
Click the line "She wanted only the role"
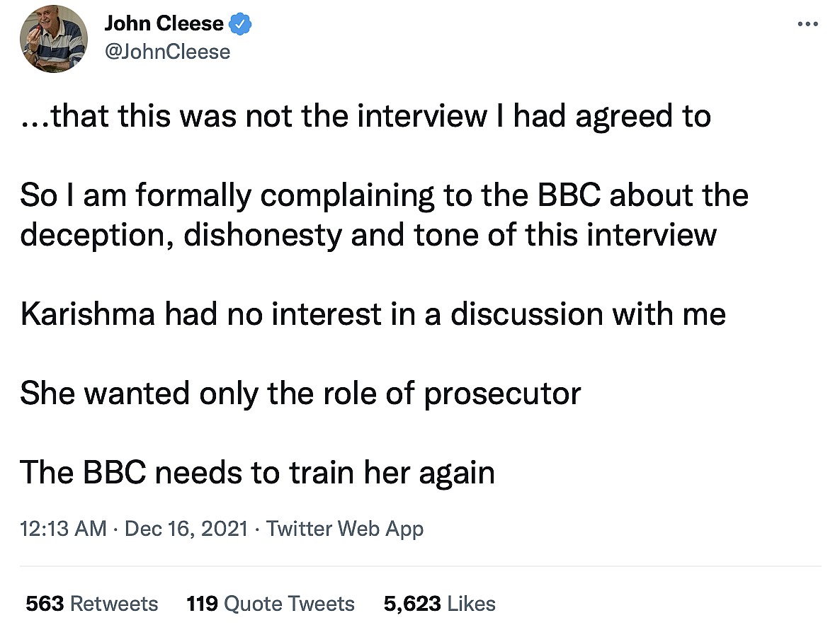300,394
